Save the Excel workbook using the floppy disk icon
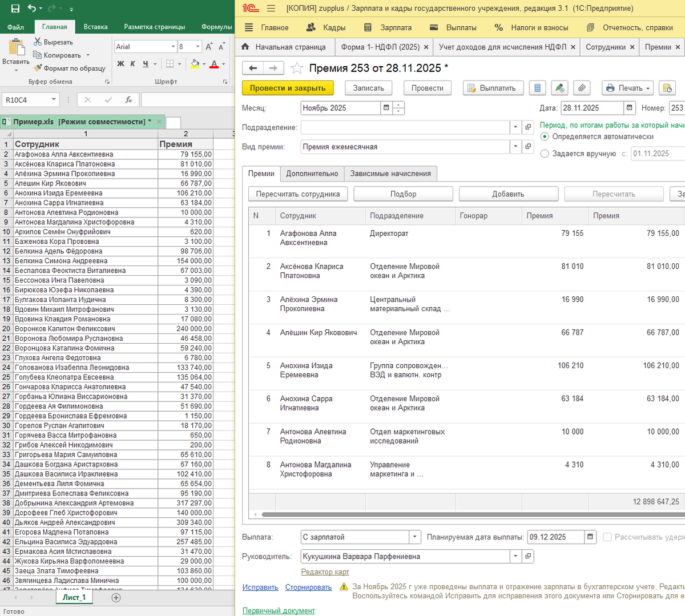 15,9
